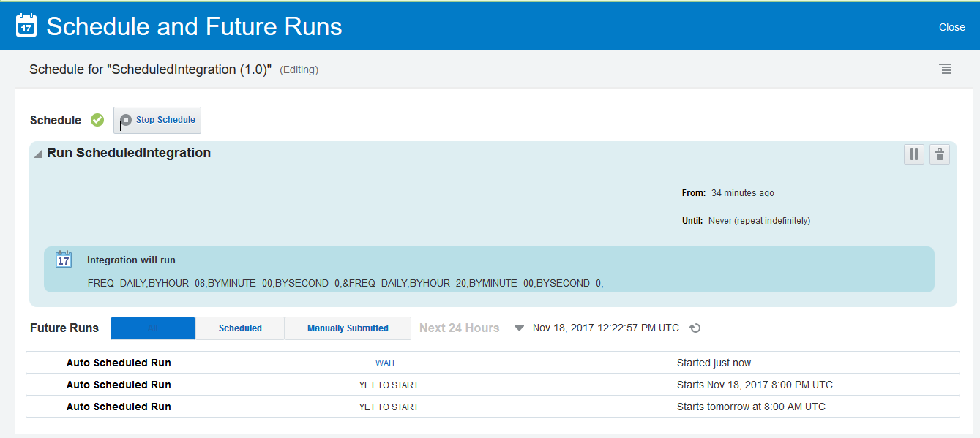
Task: Click calendar icon beside Integration will run
Action: [64, 259]
